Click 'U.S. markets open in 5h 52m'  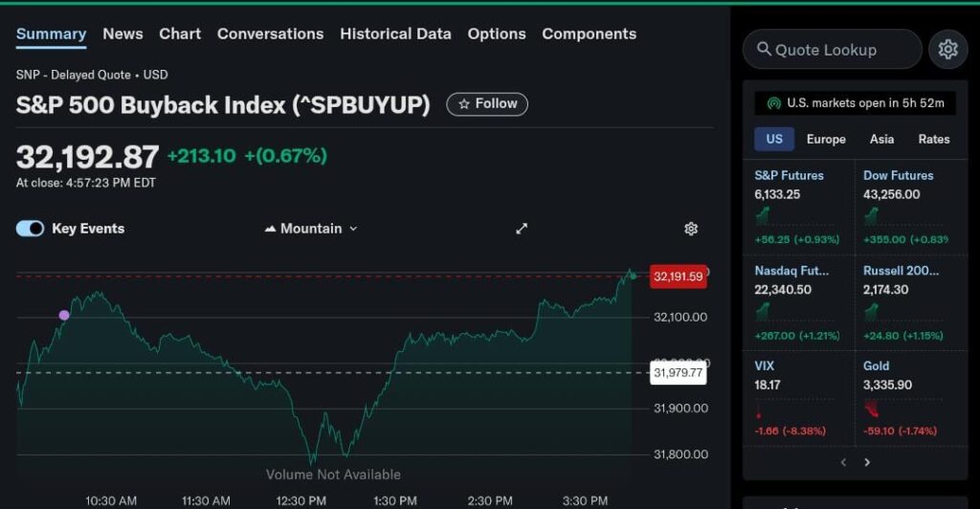coord(865,103)
